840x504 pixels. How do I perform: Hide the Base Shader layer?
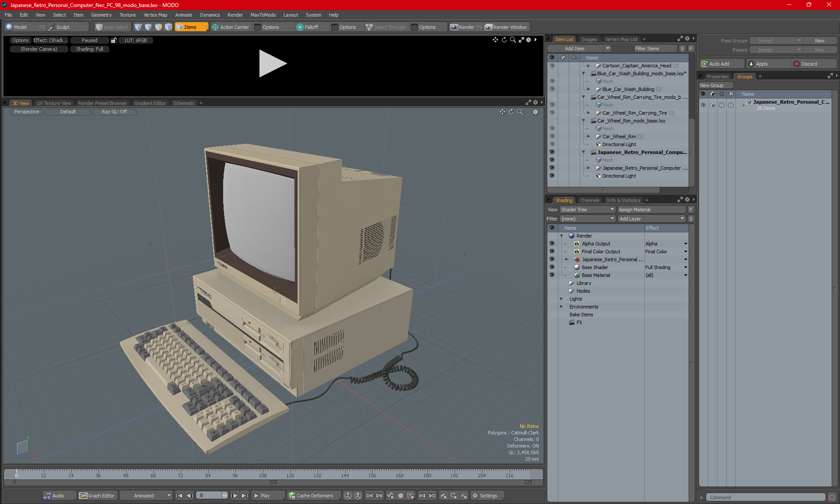click(x=552, y=267)
